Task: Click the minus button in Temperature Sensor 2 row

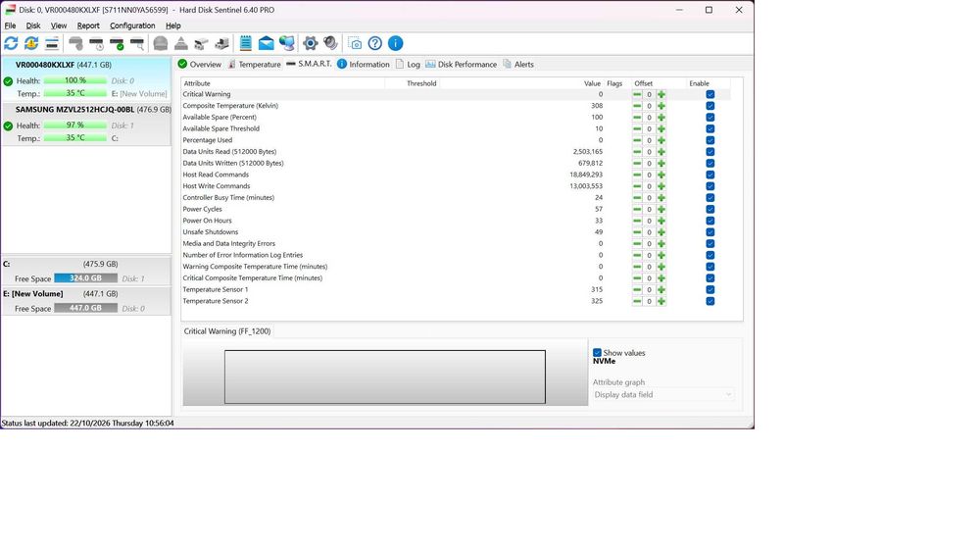Action: [637, 301]
